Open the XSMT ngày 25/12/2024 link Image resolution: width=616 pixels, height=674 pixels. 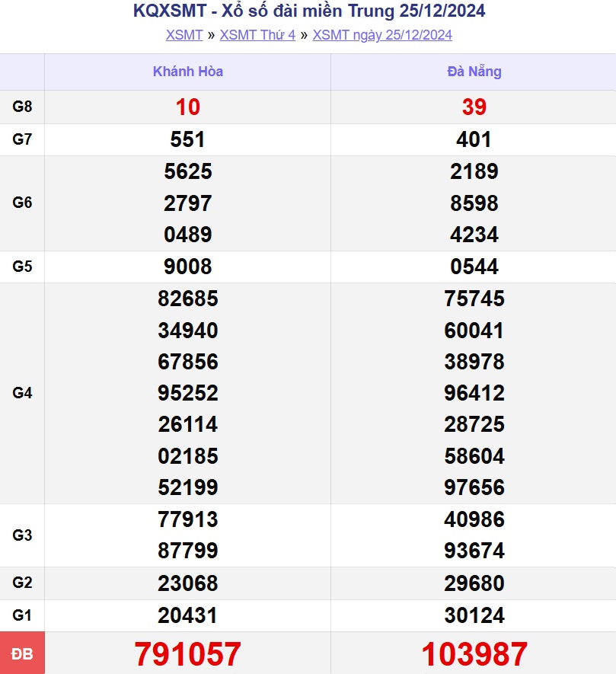(382, 35)
